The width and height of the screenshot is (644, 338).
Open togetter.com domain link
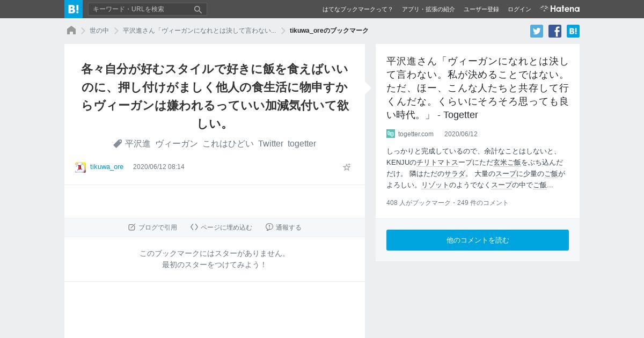pos(416,134)
